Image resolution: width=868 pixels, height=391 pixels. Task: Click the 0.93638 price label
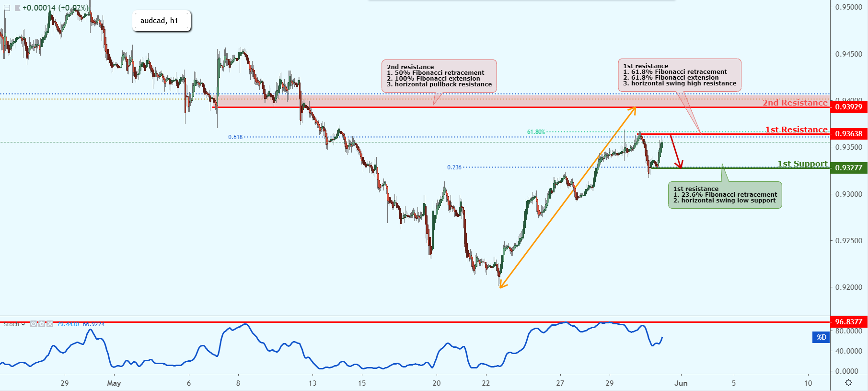tap(849, 134)
